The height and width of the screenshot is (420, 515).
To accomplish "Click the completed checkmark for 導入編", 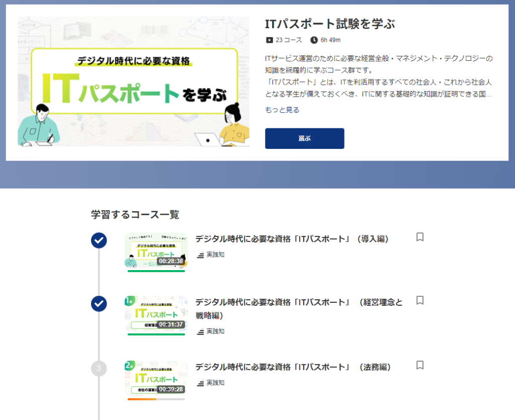I will pyautogui.click(x=99, y=240).
